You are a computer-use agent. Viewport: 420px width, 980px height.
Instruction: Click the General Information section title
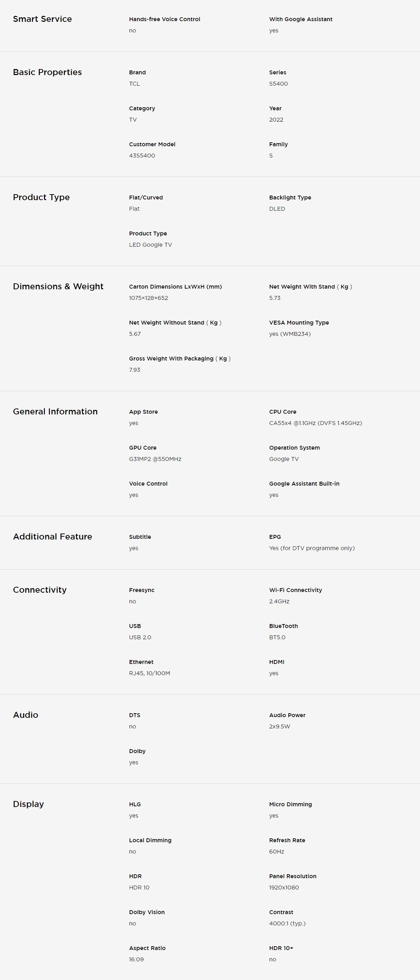[x=55, y=412]
